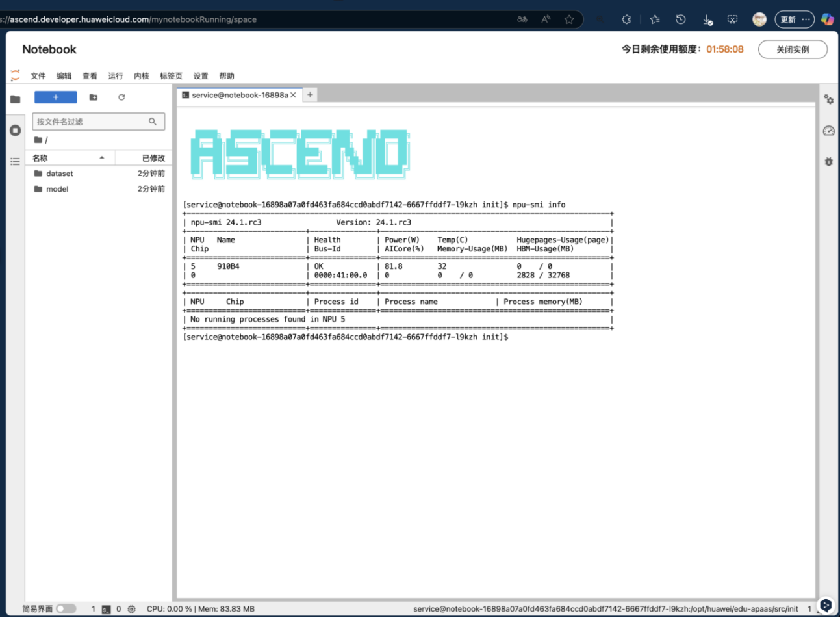Open the browser profile avatar

coord(759,19)
